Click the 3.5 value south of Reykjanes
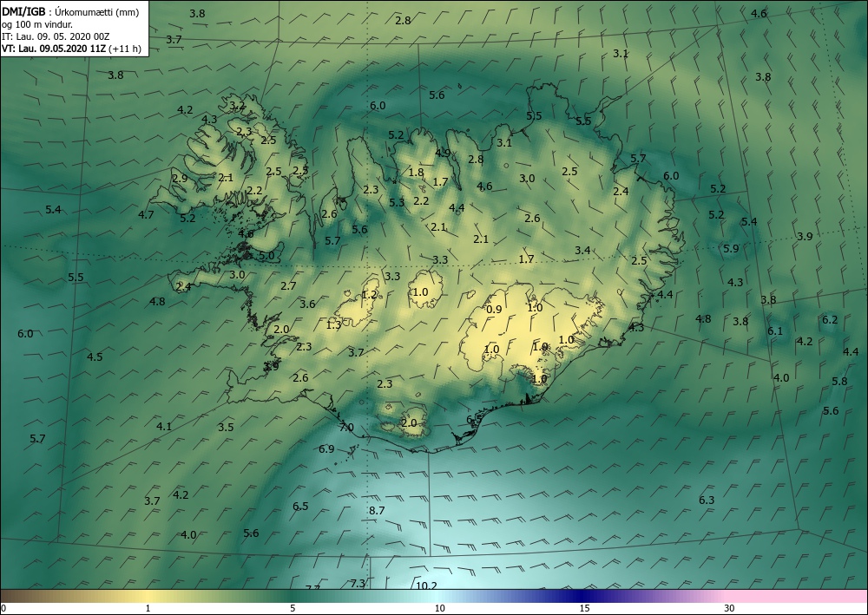The image size is (868, 615). 226,427
